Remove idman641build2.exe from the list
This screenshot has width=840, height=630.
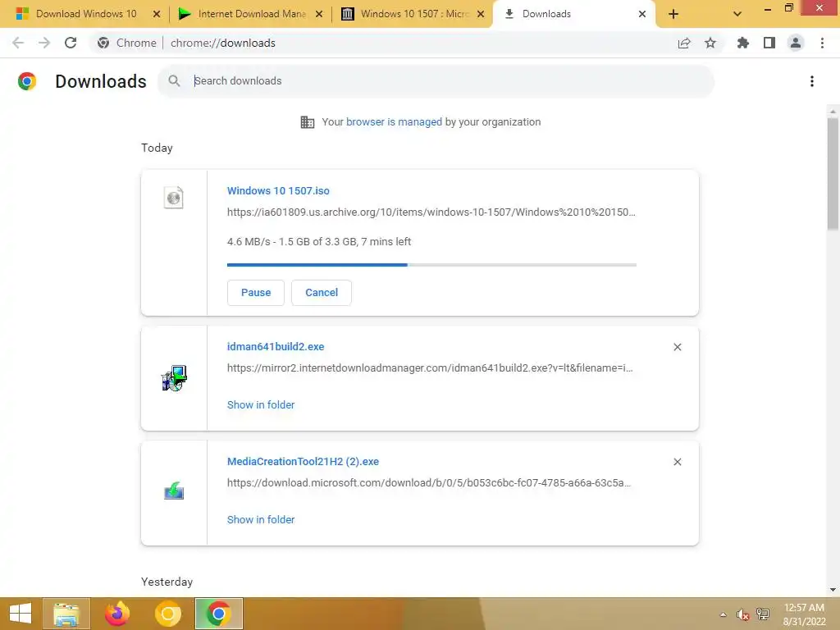tap(677, 347)
